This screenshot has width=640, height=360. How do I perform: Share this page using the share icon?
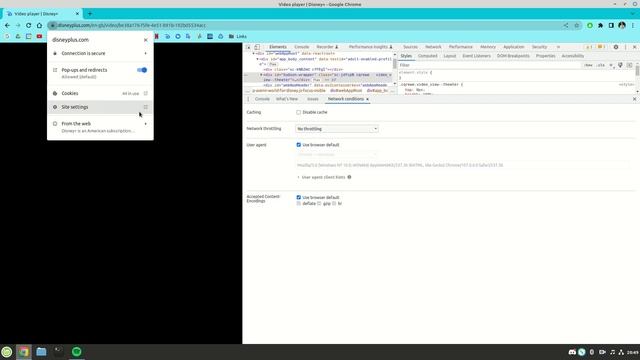(x=566, y=25)
